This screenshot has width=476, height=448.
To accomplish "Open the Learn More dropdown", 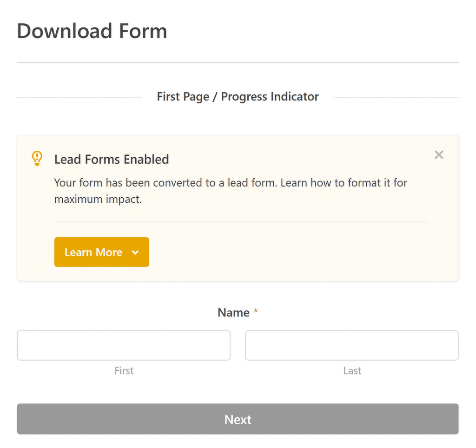I will [x=101, y=252].
